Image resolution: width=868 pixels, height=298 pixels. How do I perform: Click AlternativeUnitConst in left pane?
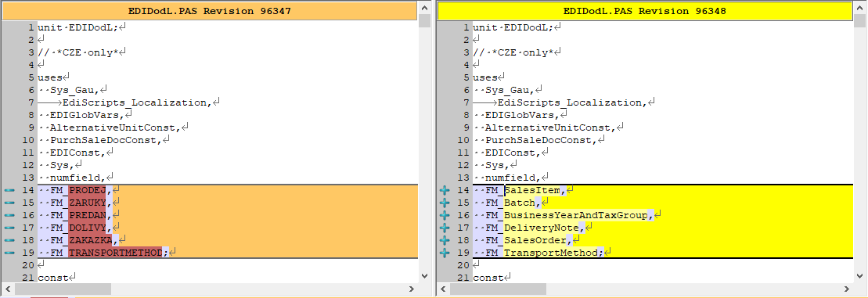click(115, 127)
